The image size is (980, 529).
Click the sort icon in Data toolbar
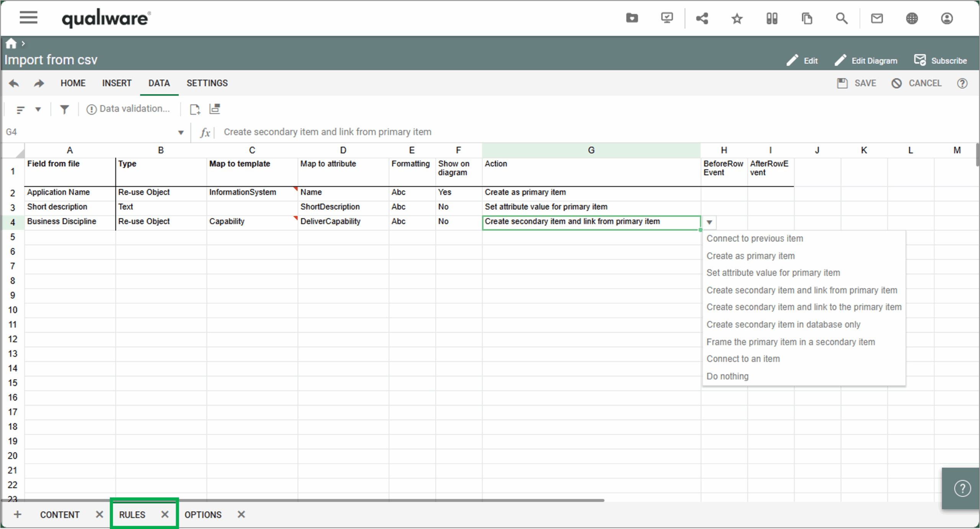[21, 110]
